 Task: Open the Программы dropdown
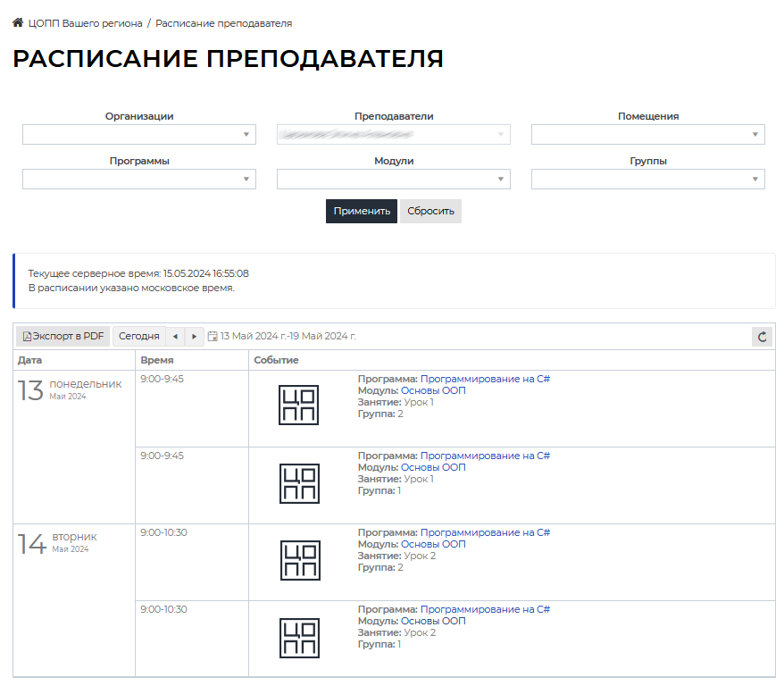point(138,180)
